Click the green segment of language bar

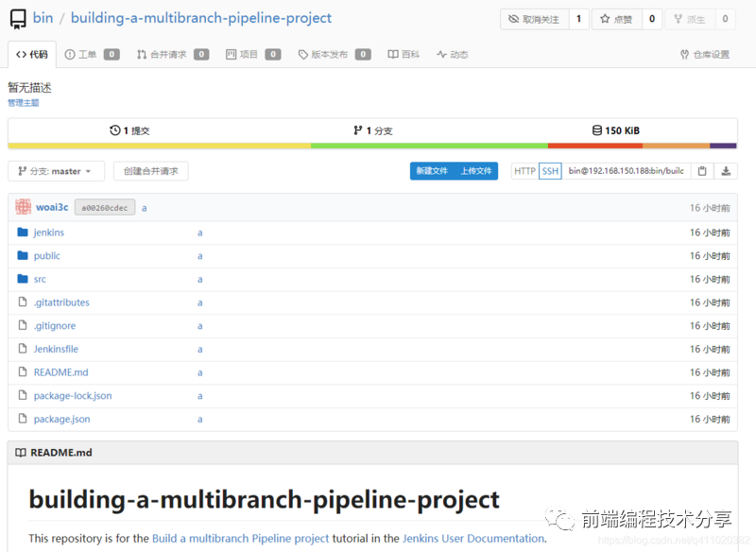(x=430, y=146)
